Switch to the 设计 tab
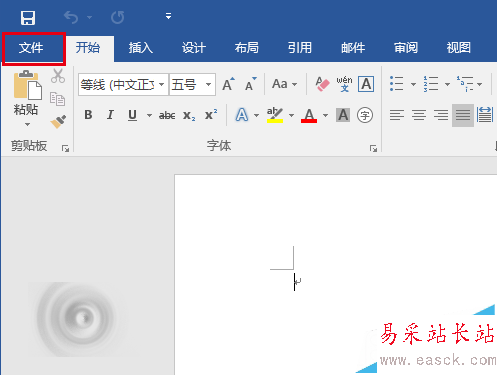The width and height of the screenshot is (497, 375). click(x=194, y=48)
